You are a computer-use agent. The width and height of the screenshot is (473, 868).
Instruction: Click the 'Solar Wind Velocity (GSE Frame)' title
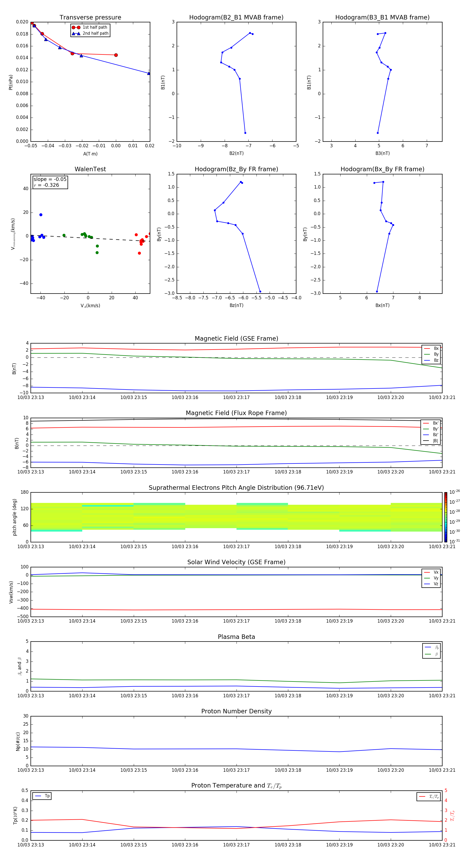pyautogui.click(x=236, y=562)
